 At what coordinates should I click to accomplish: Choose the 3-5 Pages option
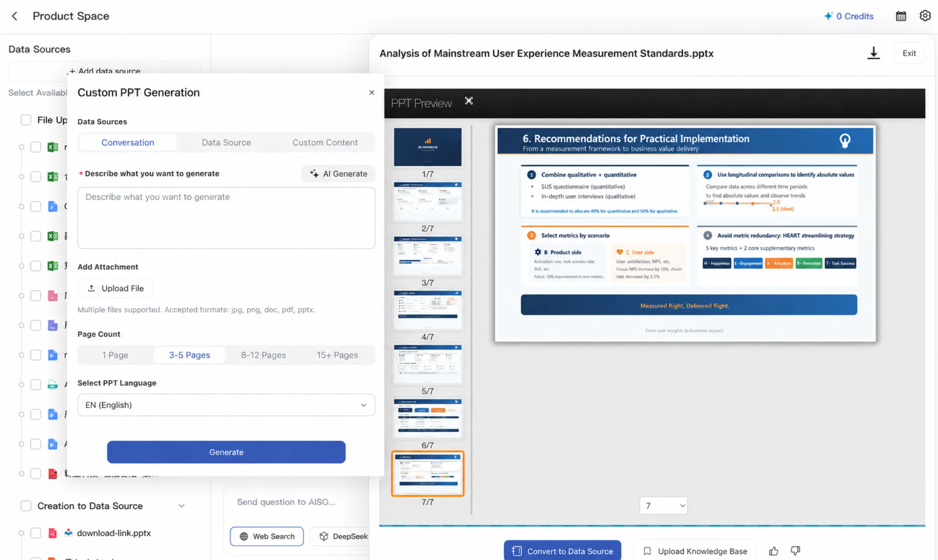click(x=190, y=355)
